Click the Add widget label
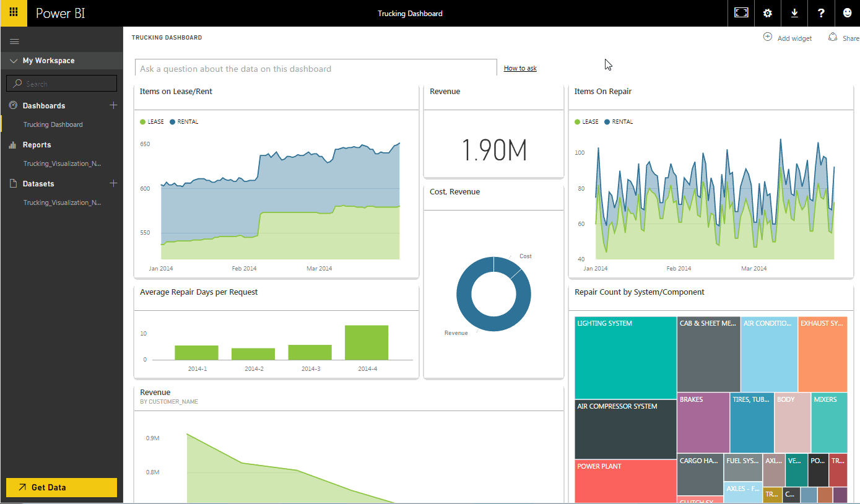This screenshot has width=860, height=504. (794, 38)
